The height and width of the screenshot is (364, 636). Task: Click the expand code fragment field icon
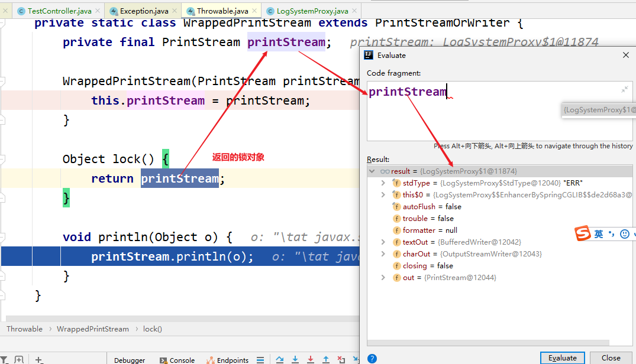pyautogui.click(x=625, y=89)
